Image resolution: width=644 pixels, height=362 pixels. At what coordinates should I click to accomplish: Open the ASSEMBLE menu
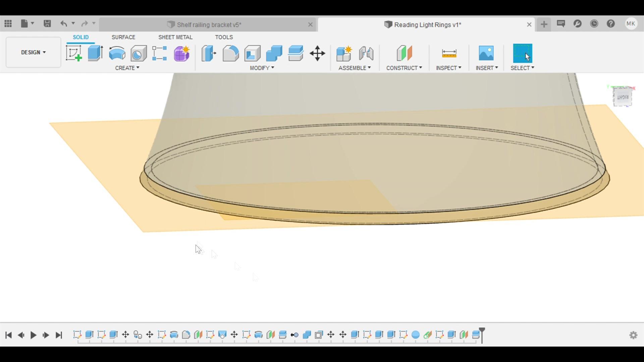point(354,68)
